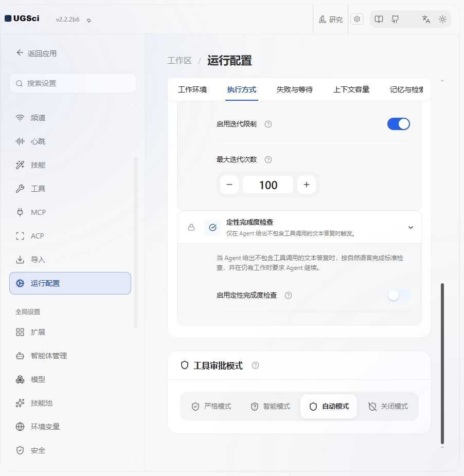Screen dimensions: 464x476
Task: Switch to 失败与等待 tab
Action: click(x=294, y=89)
